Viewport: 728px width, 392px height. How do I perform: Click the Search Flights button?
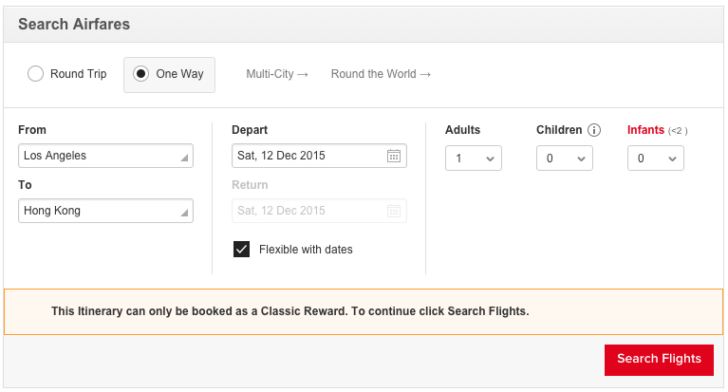tap(659, 360)
